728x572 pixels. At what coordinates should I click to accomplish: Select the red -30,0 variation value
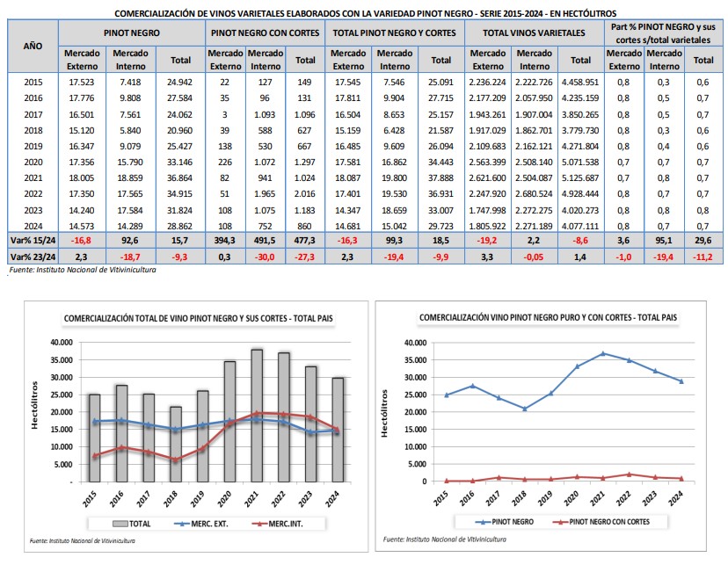(264, 257)
